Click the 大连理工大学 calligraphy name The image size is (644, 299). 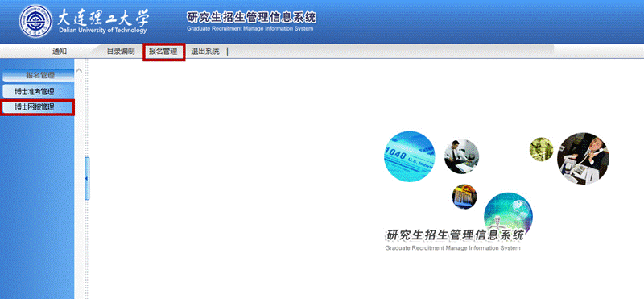pyautogui.click(x=103, y=16)
